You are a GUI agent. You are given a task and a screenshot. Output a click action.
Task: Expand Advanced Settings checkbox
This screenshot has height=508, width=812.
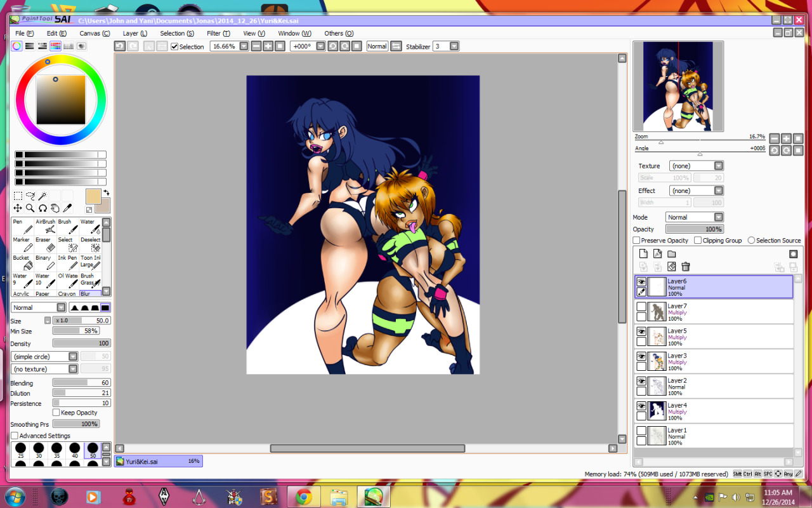pos(15,436)
